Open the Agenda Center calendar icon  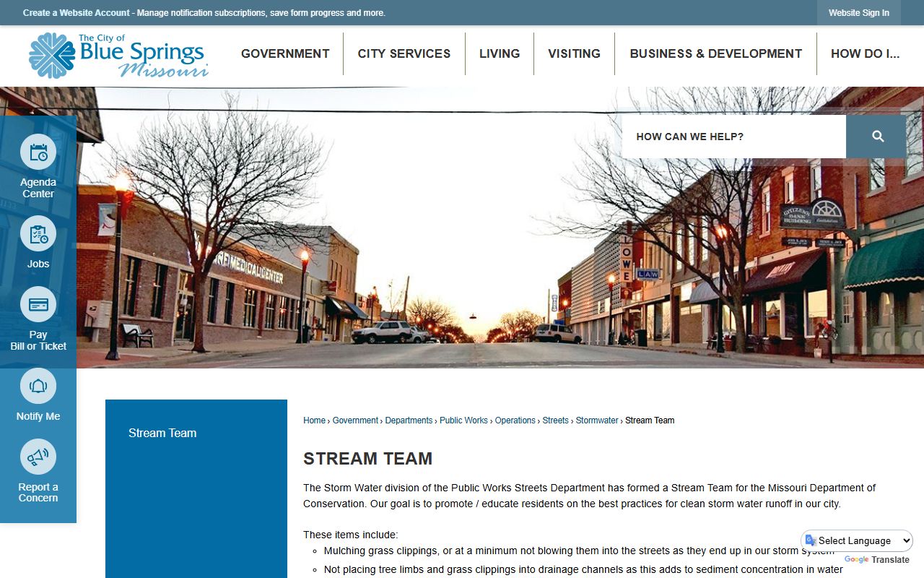point(38,152)
